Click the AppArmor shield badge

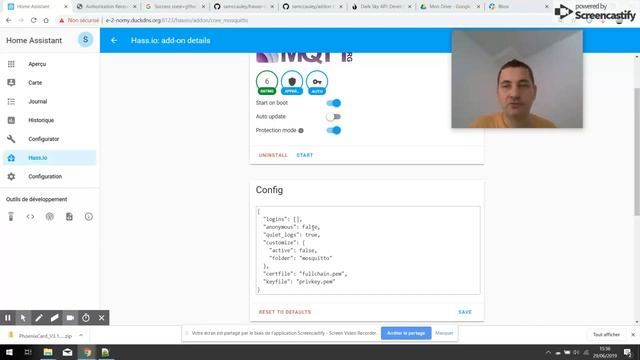[x=292, y=82]
